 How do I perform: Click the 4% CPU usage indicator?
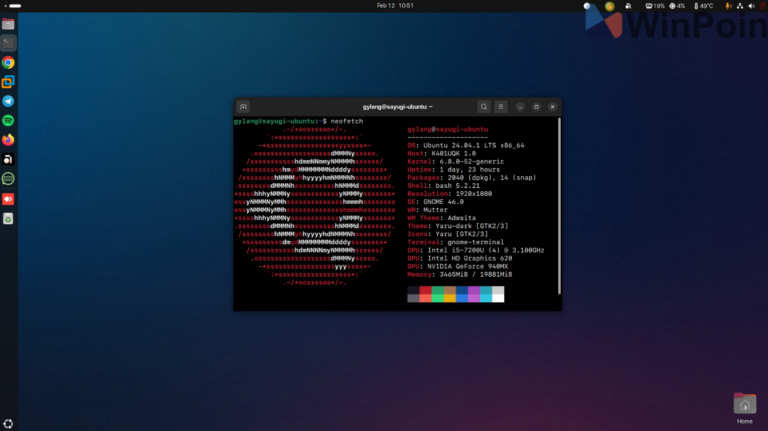click(677, 6)
